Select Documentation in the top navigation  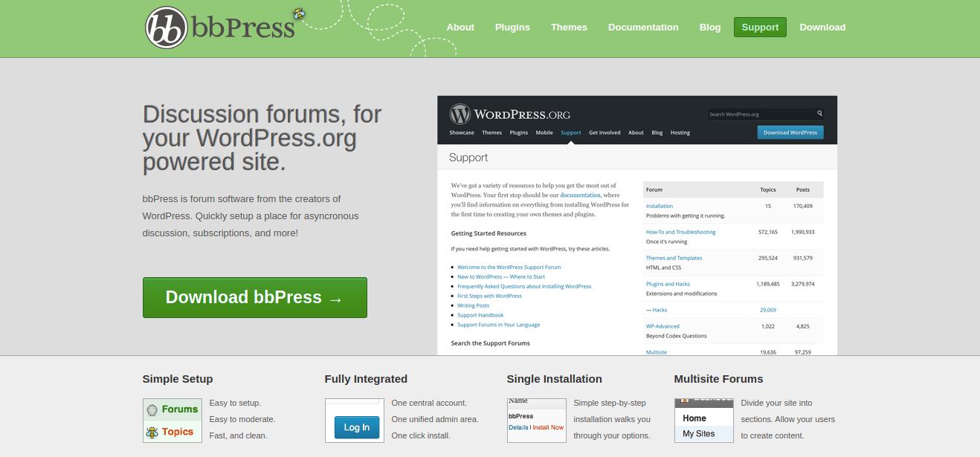coord(643,27)
